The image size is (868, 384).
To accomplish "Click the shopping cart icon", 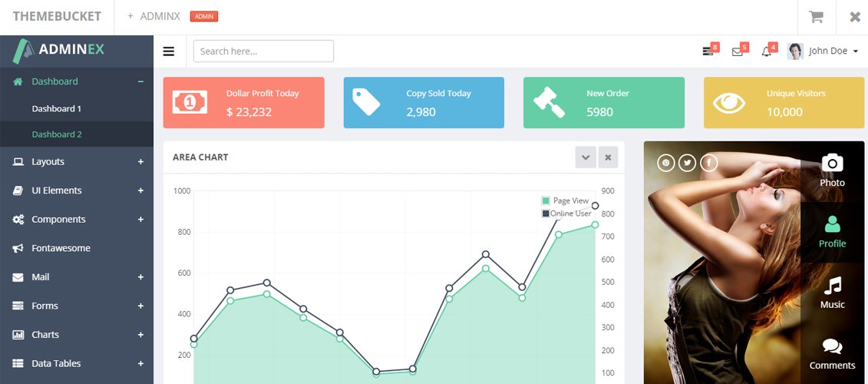I will point(816,17).
